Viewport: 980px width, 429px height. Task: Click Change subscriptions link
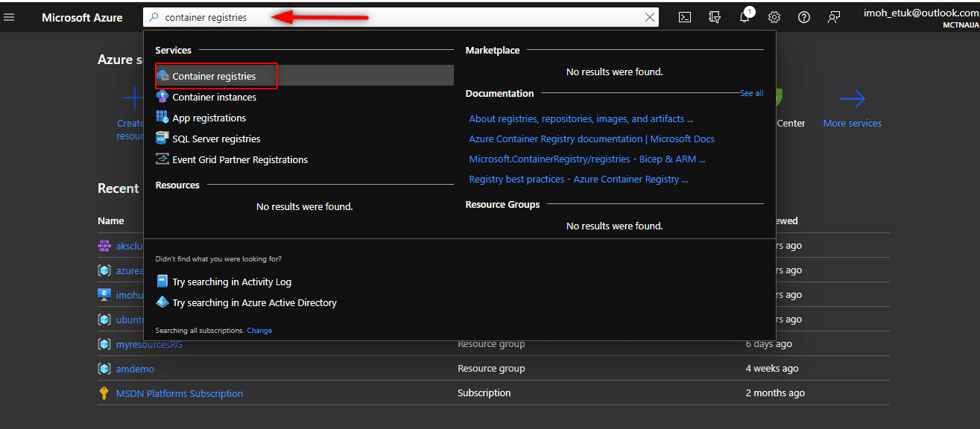[x=259, y=330]
